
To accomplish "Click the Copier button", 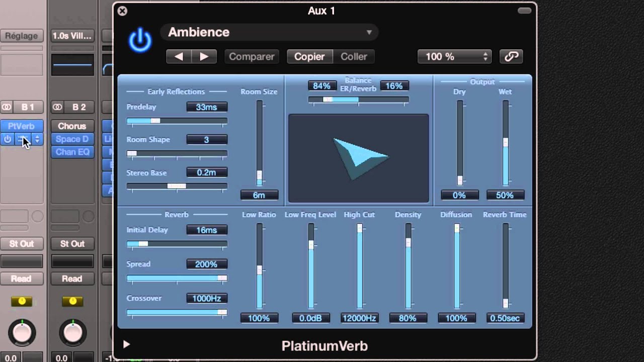I will coord(309,57).
